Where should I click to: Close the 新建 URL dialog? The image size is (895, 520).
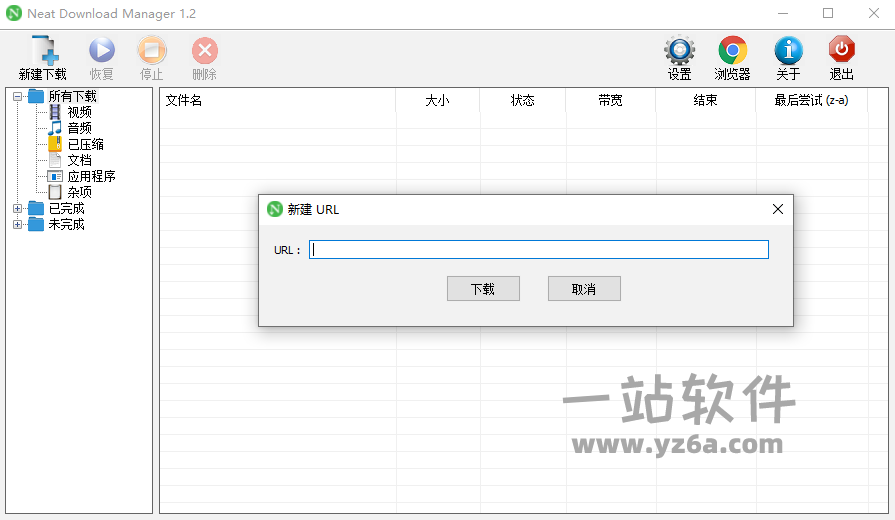click(777, 209)
